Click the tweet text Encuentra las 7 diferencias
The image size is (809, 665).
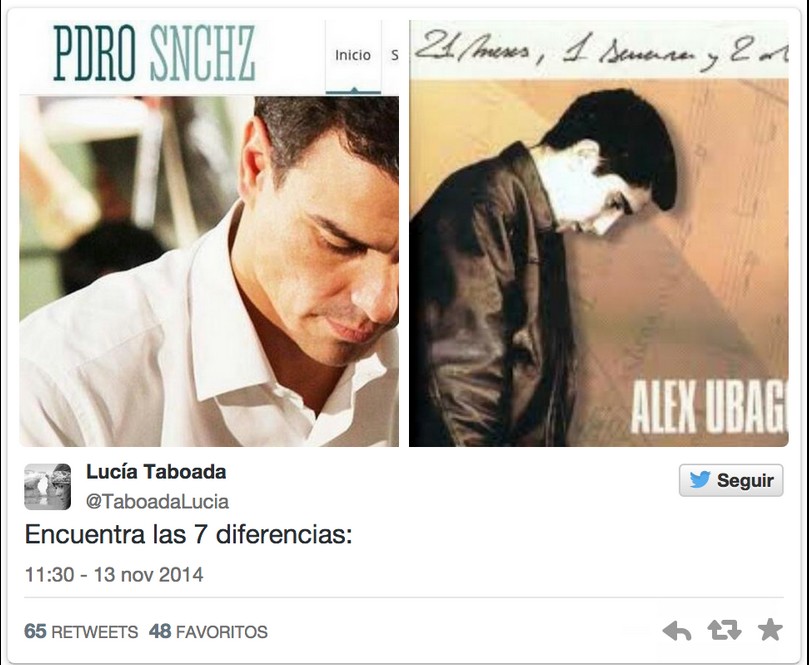coord(188,534)
